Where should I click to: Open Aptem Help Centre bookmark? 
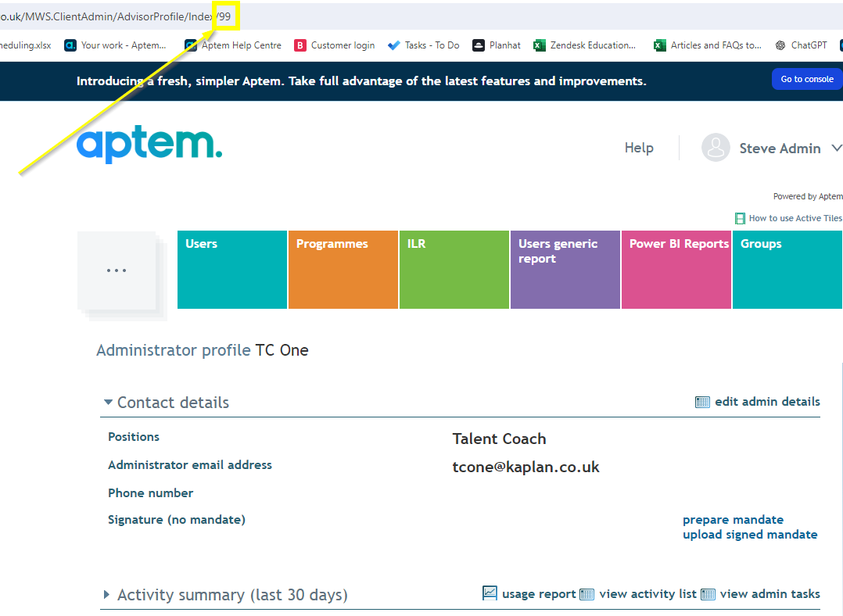tap(233, 45)
